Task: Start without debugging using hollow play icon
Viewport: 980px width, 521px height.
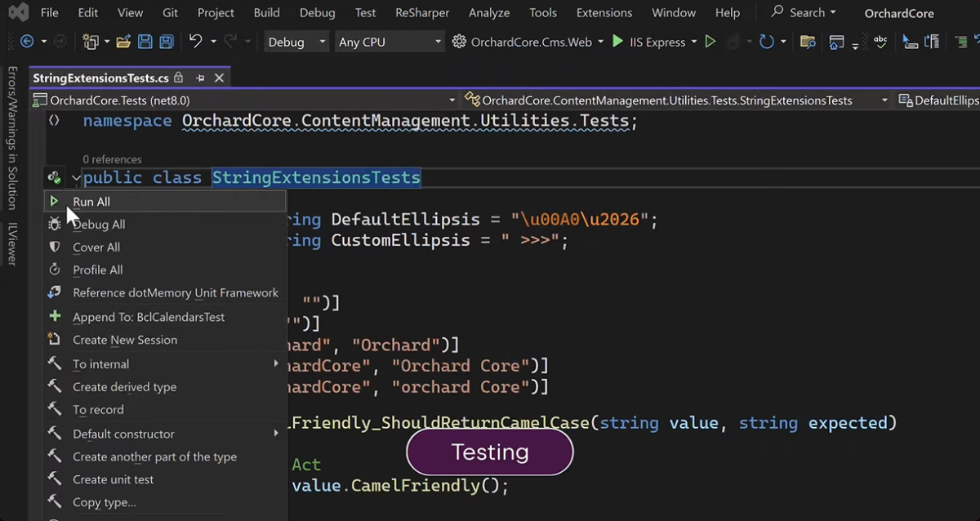Action: pos(710,42)
